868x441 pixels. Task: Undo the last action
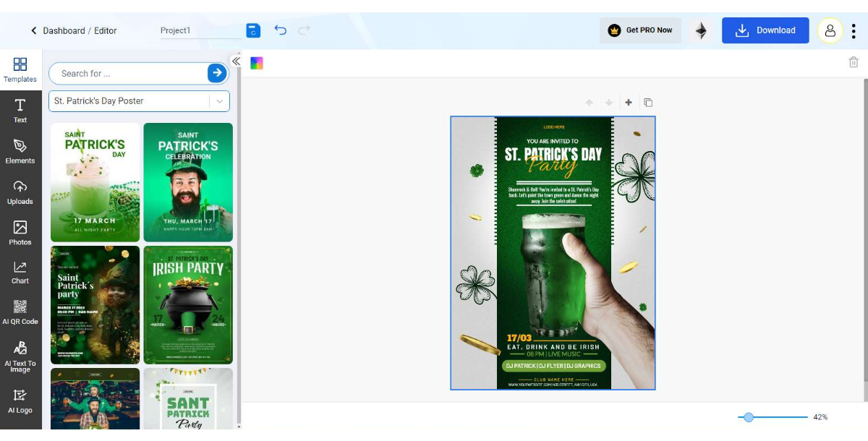pos(281,30)
